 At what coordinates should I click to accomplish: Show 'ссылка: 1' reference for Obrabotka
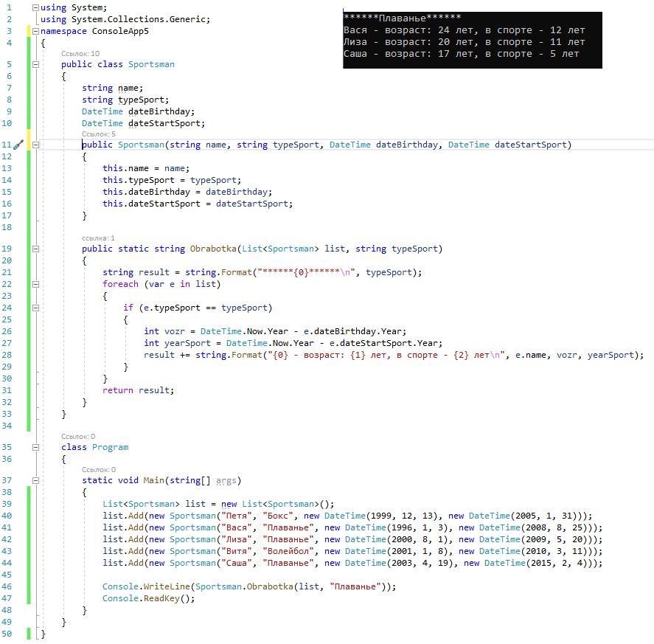[x=98, y=238]
